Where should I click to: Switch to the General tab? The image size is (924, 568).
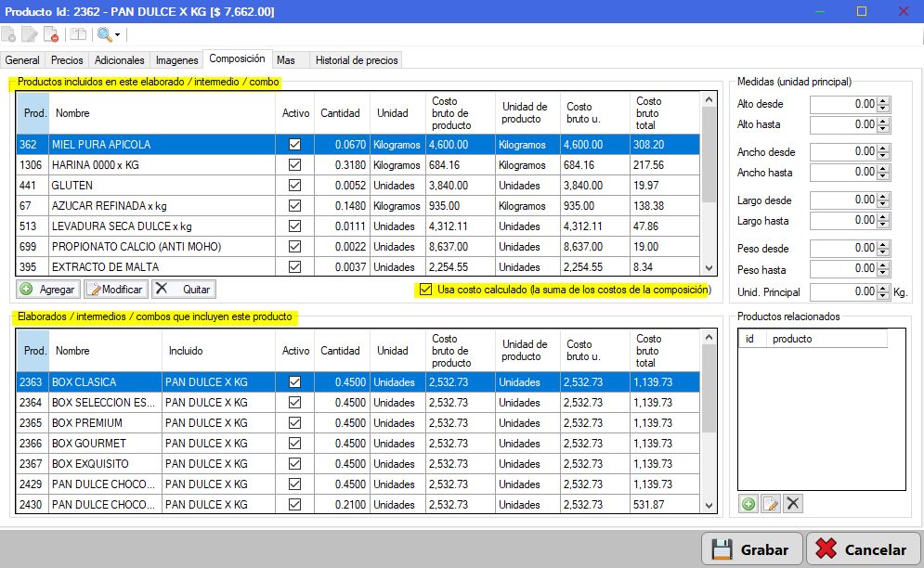(22, 60)
